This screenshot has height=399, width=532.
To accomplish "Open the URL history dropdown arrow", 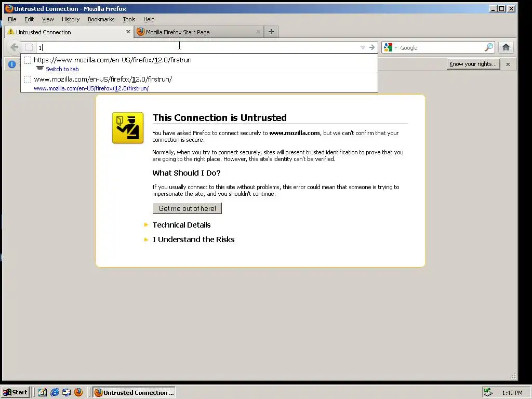I will 362,47.
